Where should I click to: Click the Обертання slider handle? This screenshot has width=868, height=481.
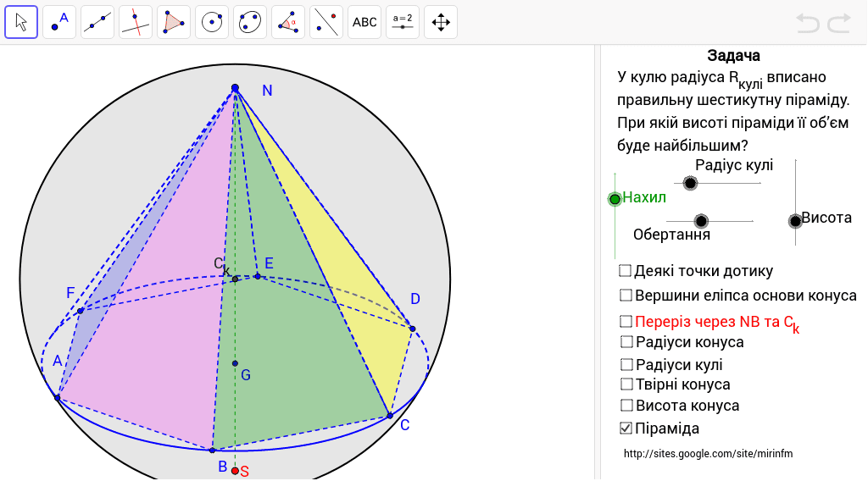tap(701, 221)
